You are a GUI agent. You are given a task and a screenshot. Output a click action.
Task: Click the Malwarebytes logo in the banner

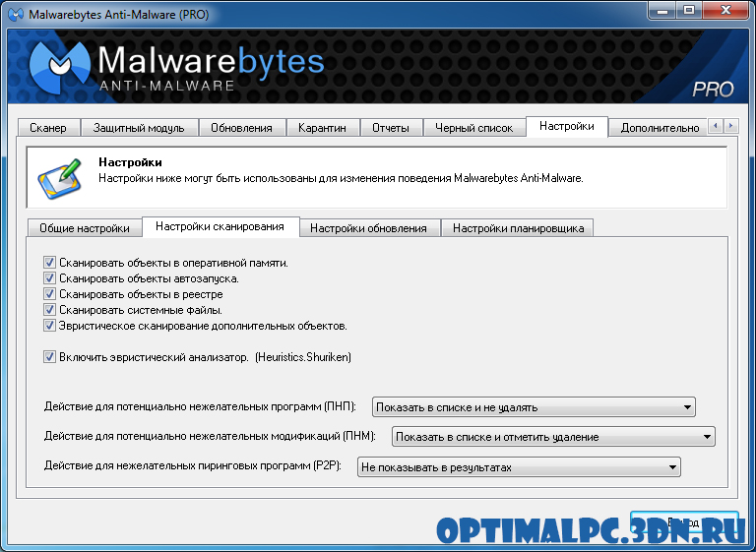pos(60,66)
